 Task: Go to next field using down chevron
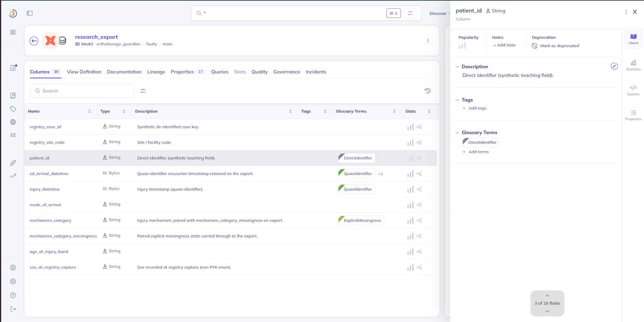tap(547, 311)
